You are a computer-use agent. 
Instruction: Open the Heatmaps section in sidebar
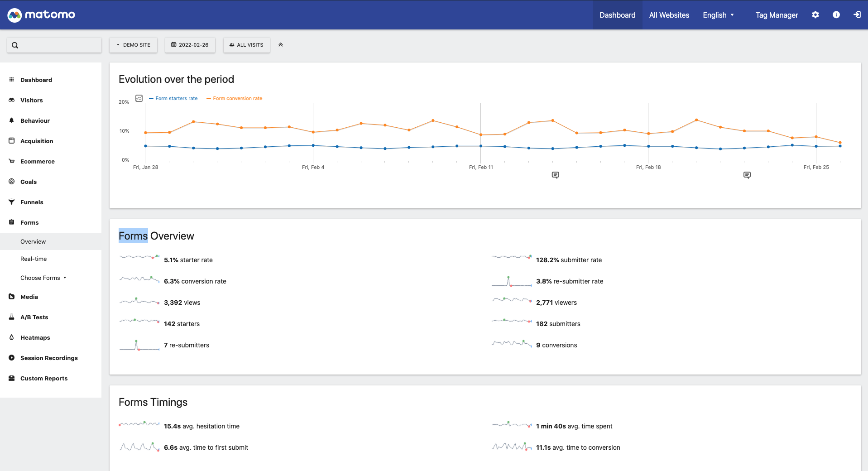click(35, 337)
